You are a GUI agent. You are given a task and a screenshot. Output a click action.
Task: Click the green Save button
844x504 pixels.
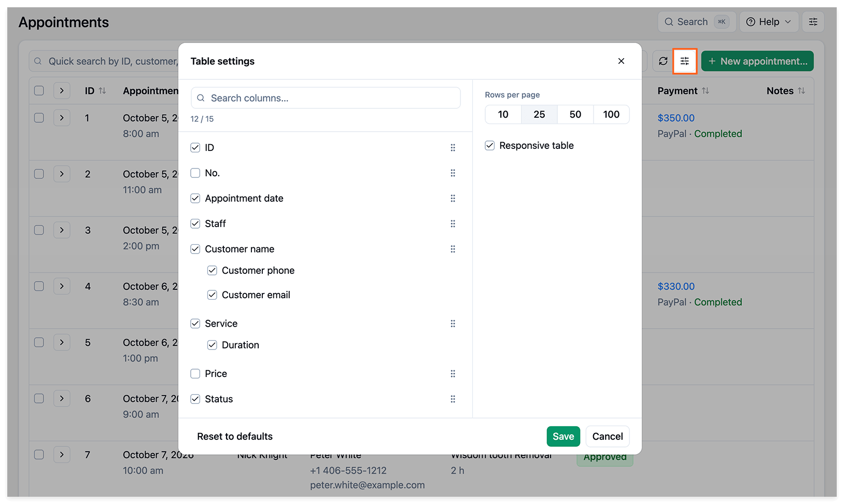[x=563, y=437]
